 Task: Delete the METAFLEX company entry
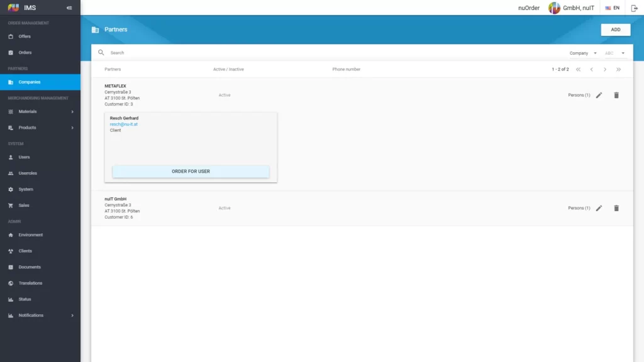click(616, 95)
